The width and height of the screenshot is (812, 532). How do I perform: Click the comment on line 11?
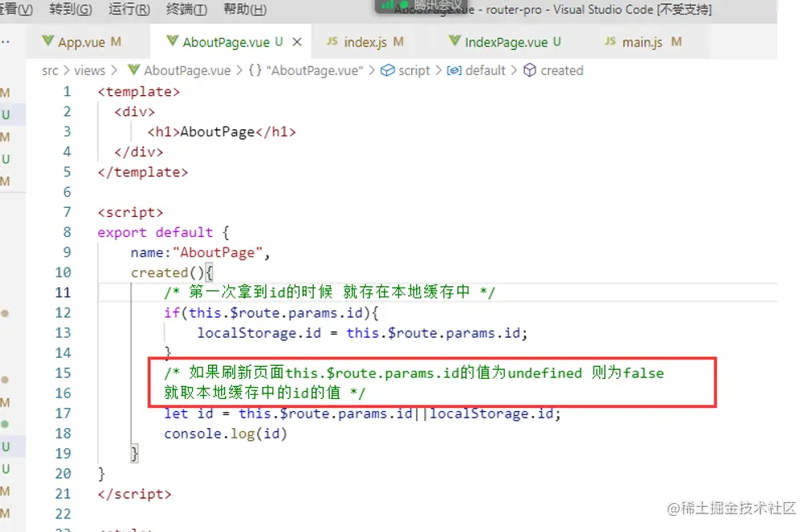point(329,292)
